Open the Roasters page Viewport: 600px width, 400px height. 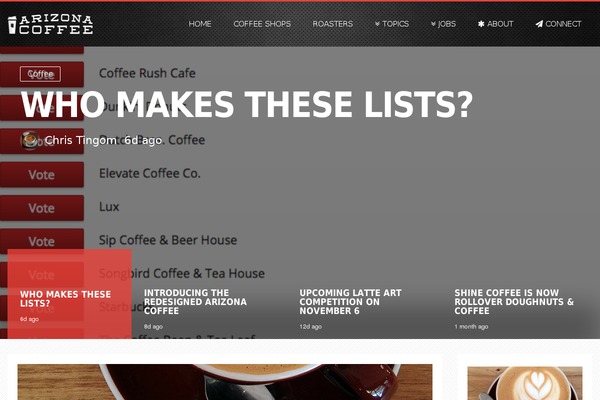[x=333, y=24]
